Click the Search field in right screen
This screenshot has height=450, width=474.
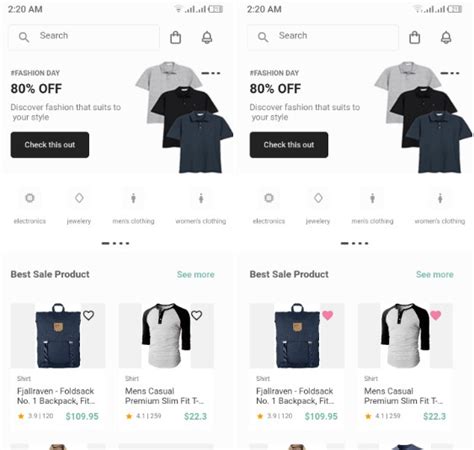click(323, 37)
